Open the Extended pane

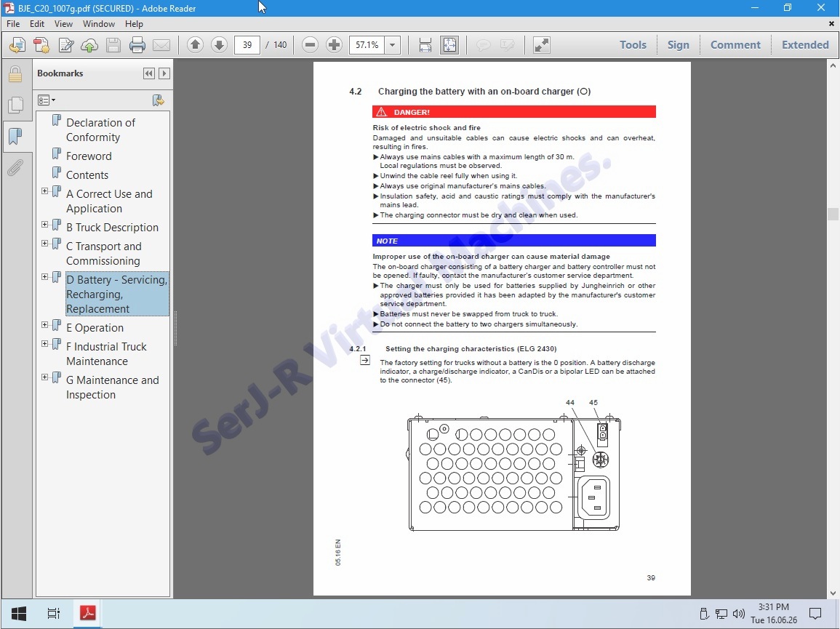[804, 45]
